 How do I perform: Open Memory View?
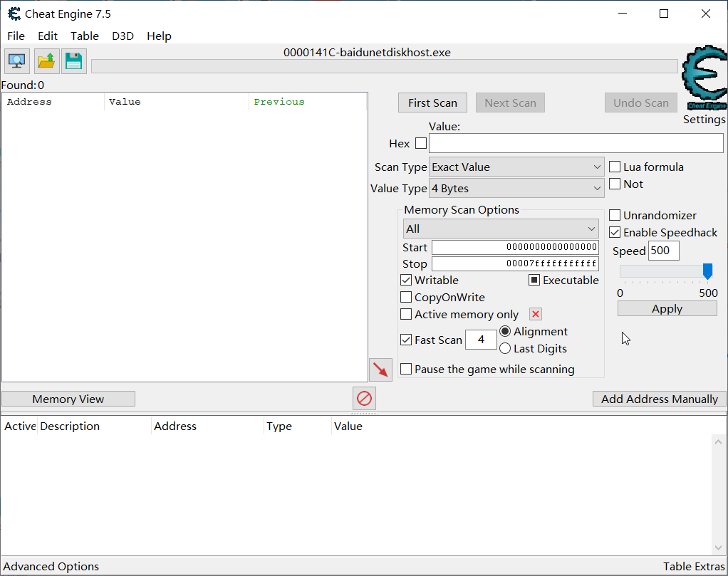tap(68, 399)
